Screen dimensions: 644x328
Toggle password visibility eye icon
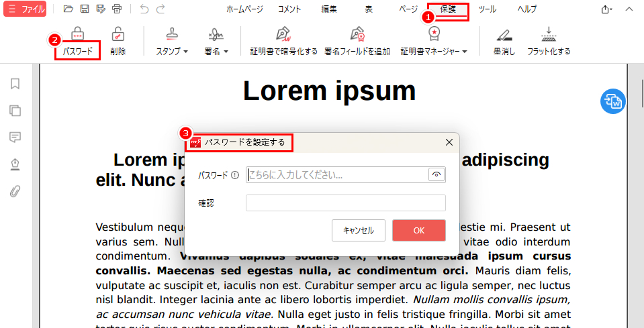(x=436, y=175)
